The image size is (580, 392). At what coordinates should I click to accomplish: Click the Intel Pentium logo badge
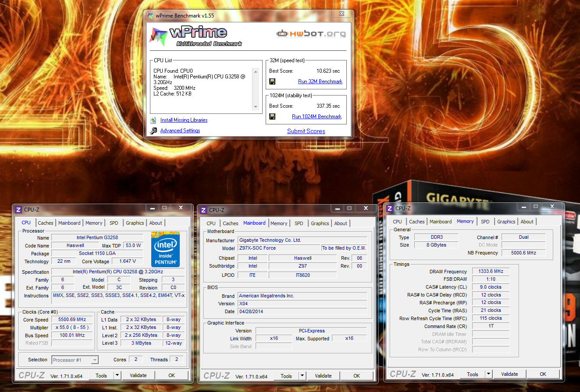click(x=165, y=249)
